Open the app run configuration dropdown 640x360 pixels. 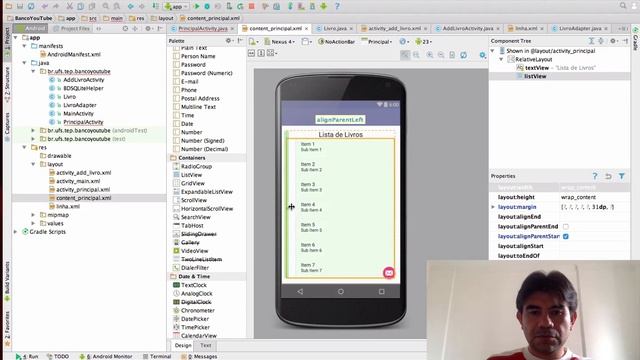pos(176,6)
